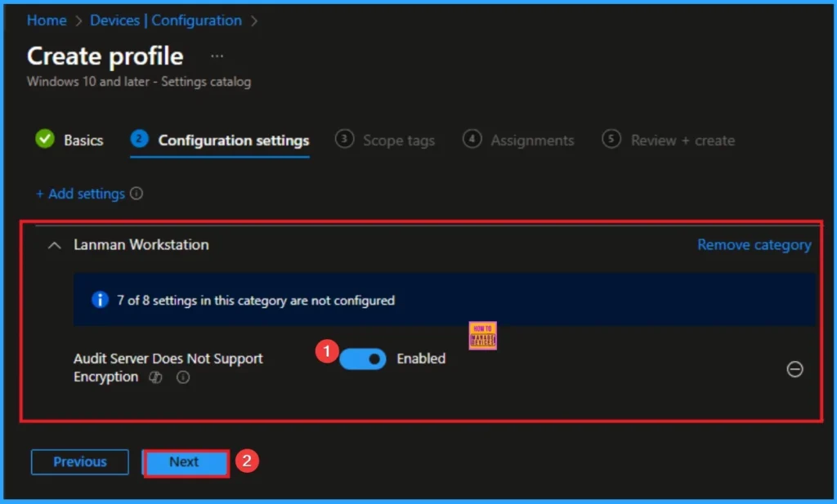Show info tooltip for the Encryption setting
The image size is (837, 504).
(183, 377)
